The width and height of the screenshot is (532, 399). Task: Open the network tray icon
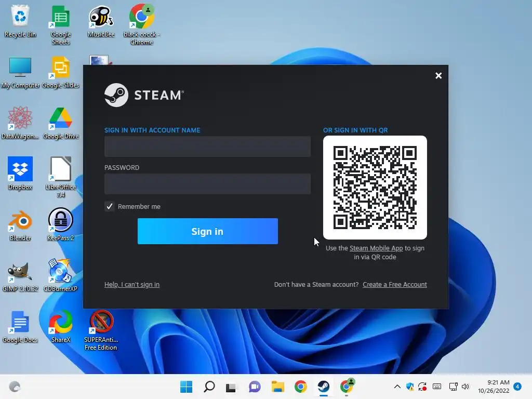click(453, 387)
